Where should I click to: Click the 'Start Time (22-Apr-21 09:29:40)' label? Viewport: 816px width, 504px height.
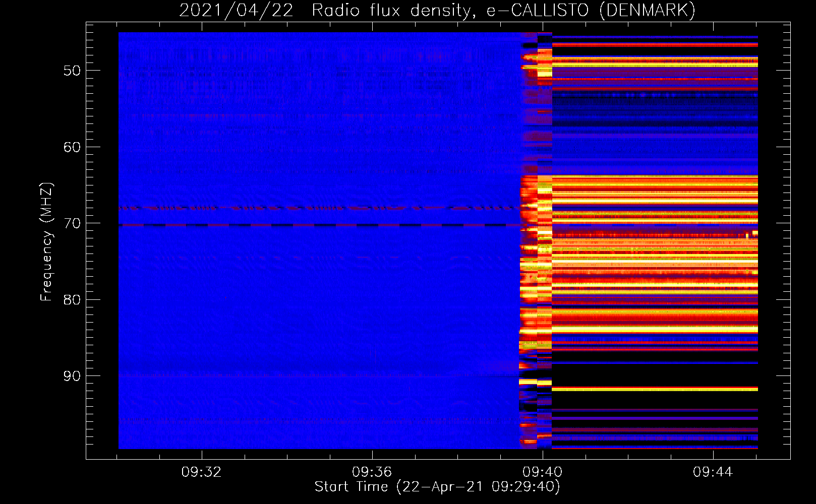click(x=437, y=487)
